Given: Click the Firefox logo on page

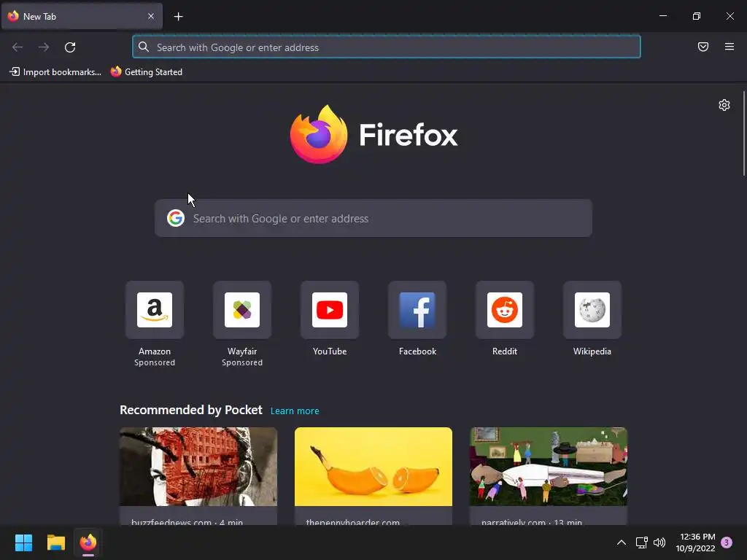Looking at the screenshot, I should 373,134.
